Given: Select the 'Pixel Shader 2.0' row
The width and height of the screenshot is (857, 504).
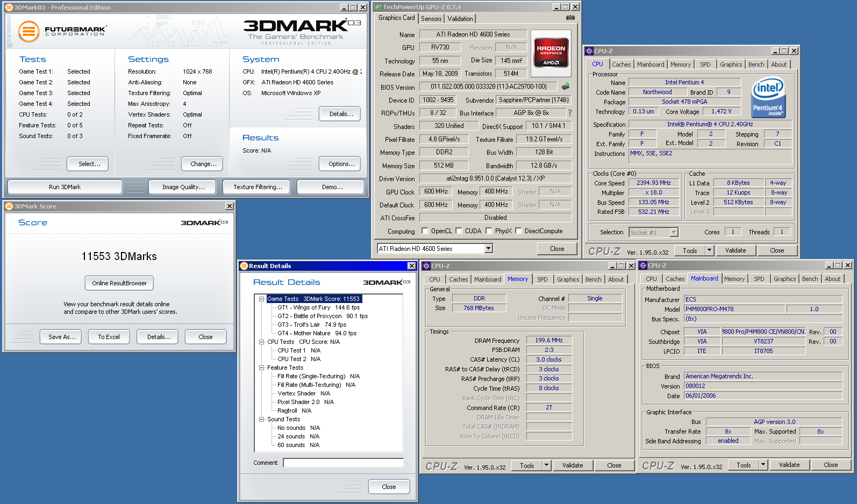Looking at the screenshot, I should 305,402.
